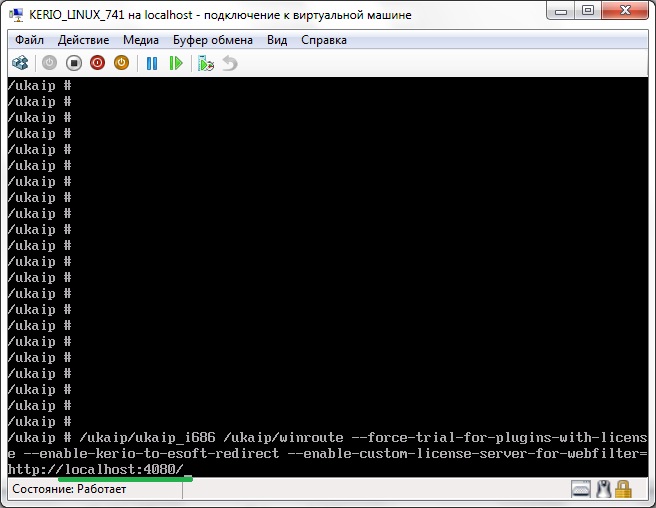Click the greyed-out Start VM icon
This screenshot has height=508, width=656.
tap(48, 63)
